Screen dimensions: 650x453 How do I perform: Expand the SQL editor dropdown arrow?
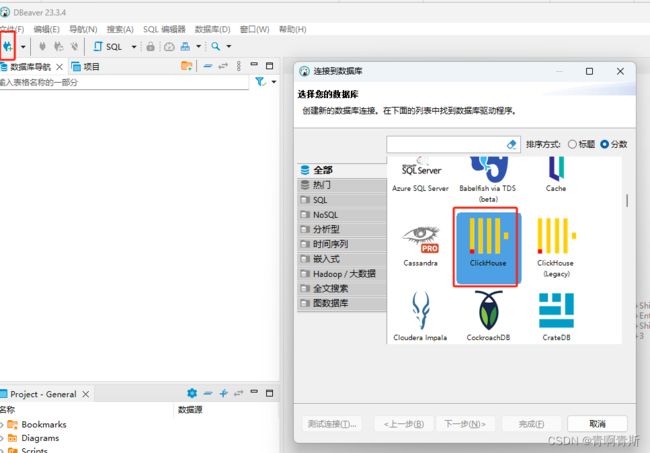[134, 46]
